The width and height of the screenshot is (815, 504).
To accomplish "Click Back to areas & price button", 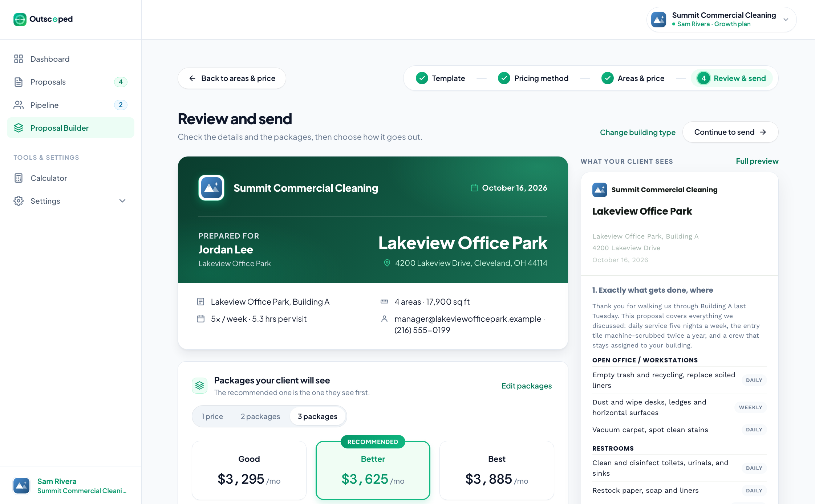I will 232,78.
